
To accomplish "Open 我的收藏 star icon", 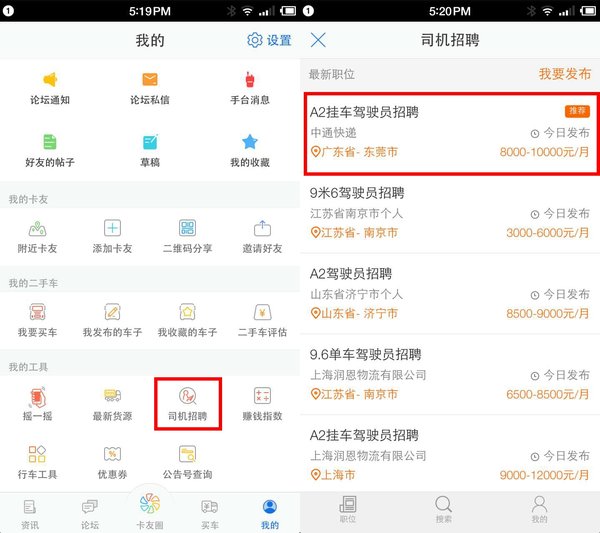I will [x=250, y=143].
